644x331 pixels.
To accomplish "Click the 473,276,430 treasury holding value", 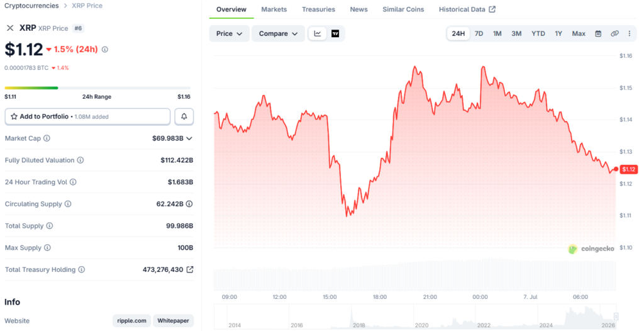I will coord(163,270).
